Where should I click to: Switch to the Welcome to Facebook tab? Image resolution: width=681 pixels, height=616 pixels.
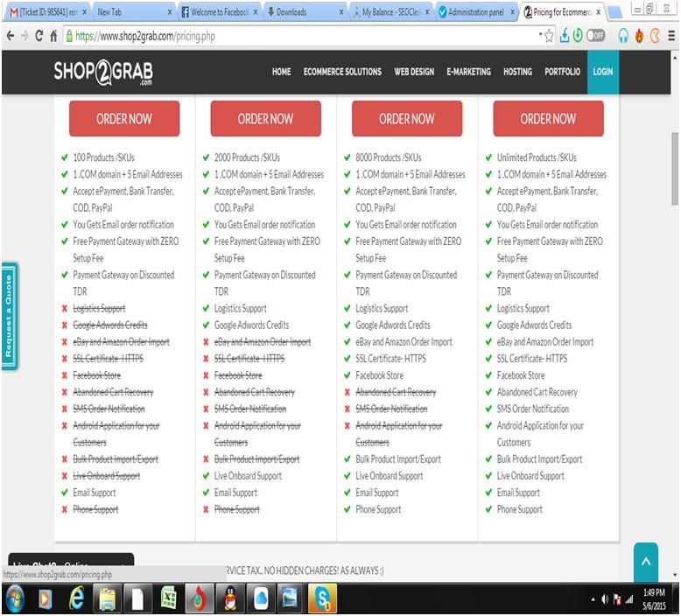pos(220,12)
